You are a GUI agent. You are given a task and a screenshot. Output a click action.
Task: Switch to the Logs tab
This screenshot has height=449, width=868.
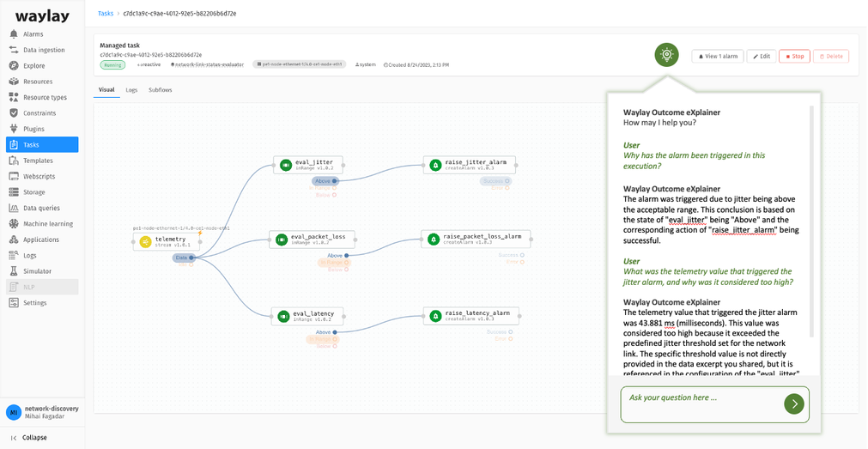point(131,89)
